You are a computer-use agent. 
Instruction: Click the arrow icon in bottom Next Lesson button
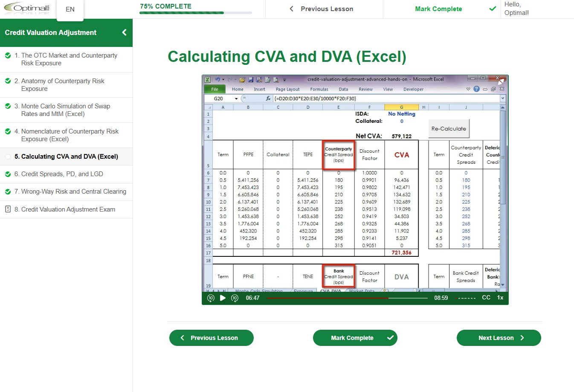click(x=522, y=338)
